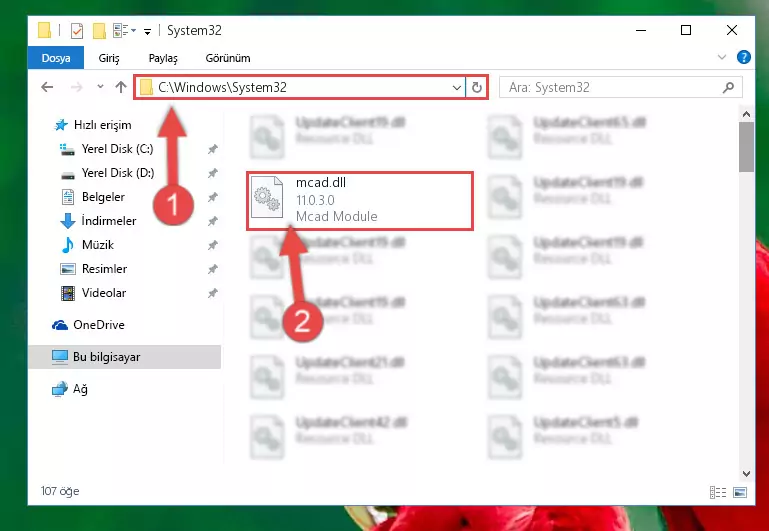
Task: Click the vertical scrollbar thumb
Action: point(746,147)
